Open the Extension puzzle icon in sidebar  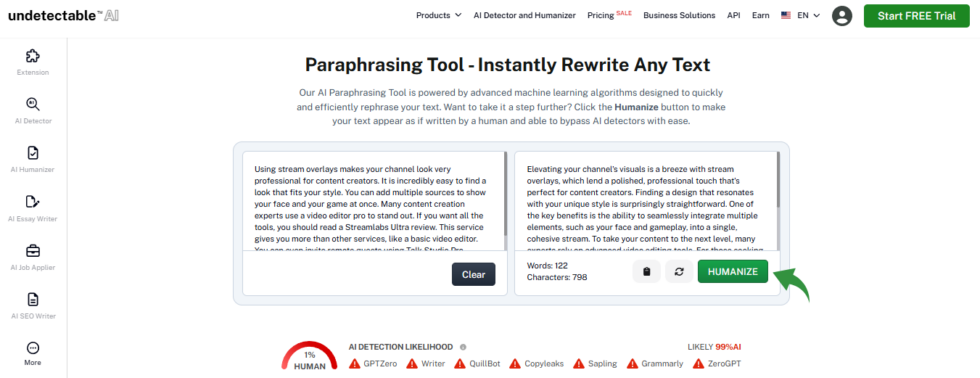point(33,56)
